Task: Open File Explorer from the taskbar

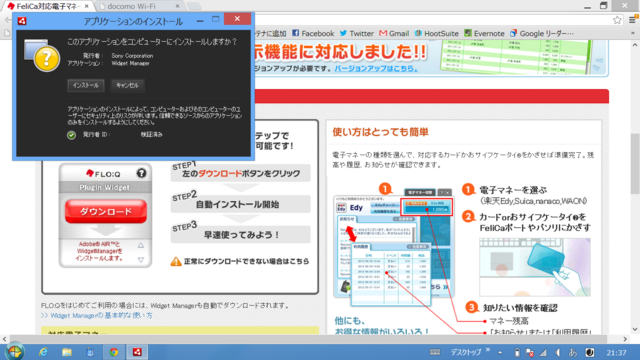Action: [x=67, y=352]
